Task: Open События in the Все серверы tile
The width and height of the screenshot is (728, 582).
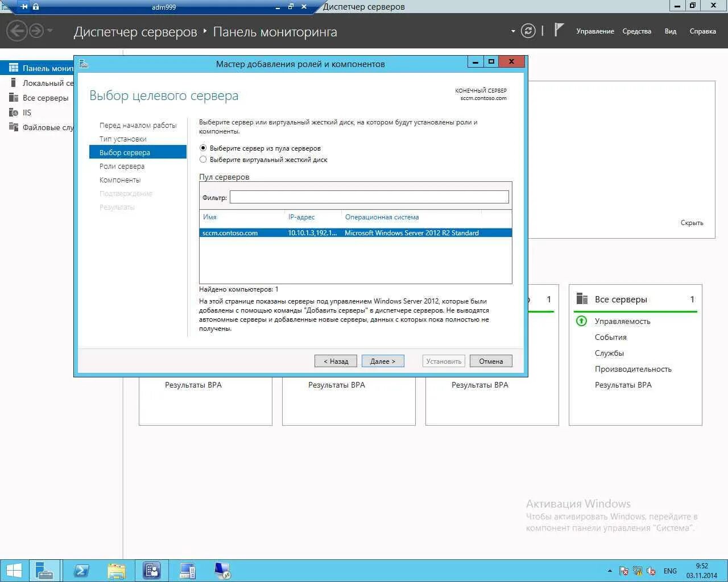Action: [x=610, y=337]
